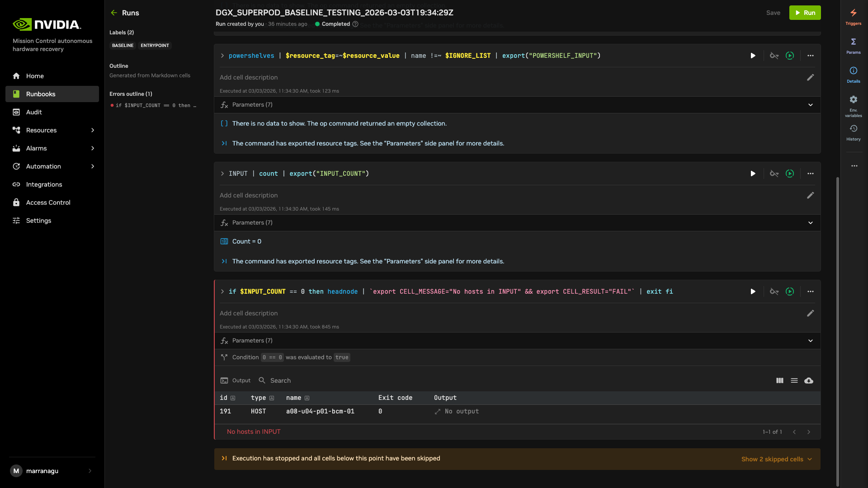Image resolution: width=868 pixels, height=488 pixels.
Task: Open marranagu user account menu
Action: (52, 471)
